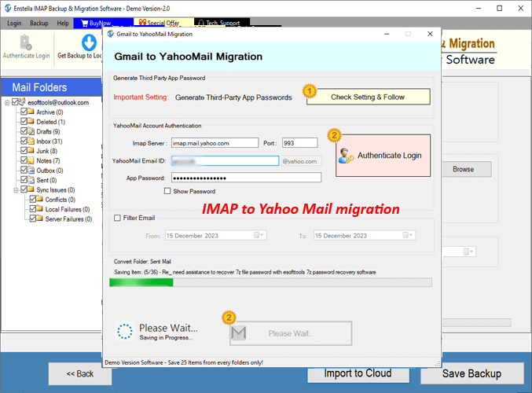The image size is (532, 393).
Task: Click the Sent folder icon
Action: coord(31,180)
